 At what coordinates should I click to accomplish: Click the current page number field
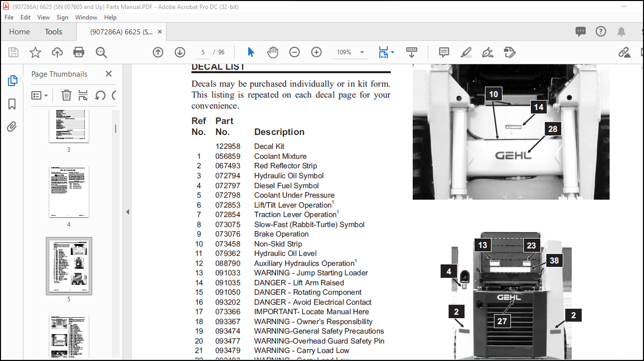click(202, 52)
